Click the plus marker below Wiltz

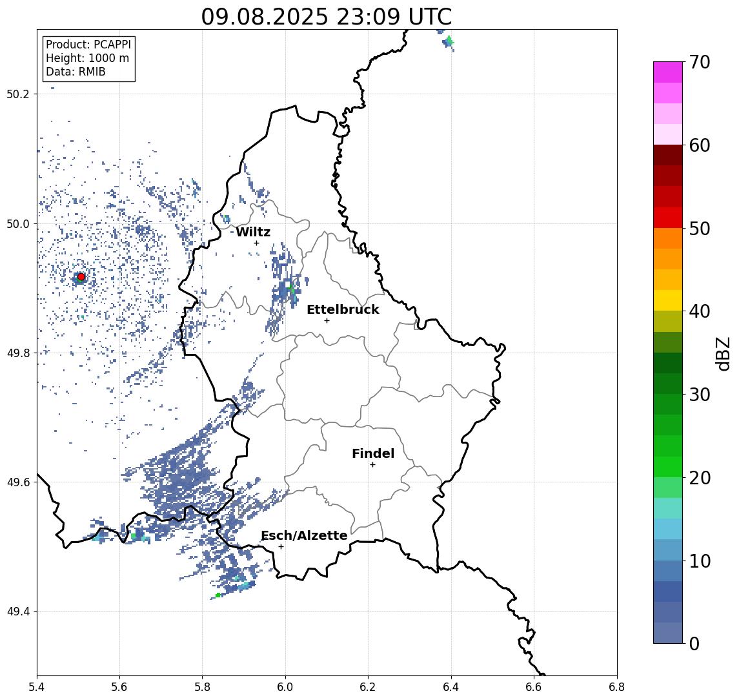point(256,243)
